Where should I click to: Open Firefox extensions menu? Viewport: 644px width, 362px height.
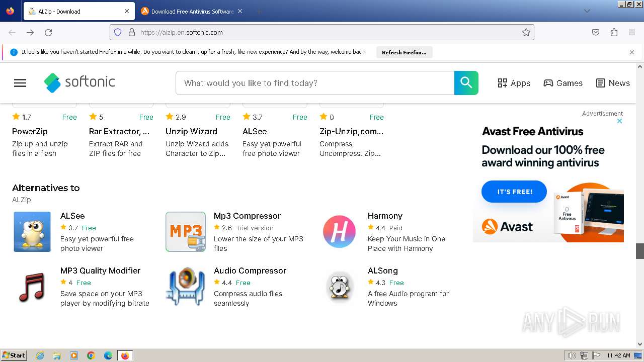pos(614,32)
